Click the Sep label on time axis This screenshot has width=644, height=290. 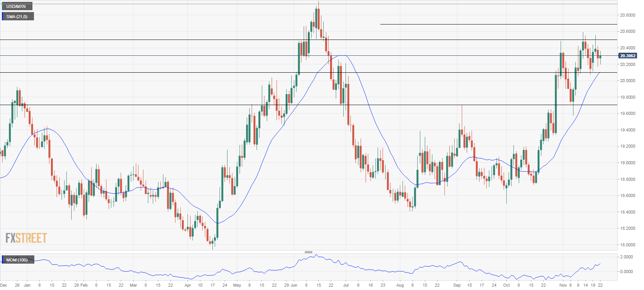point(457,285)
